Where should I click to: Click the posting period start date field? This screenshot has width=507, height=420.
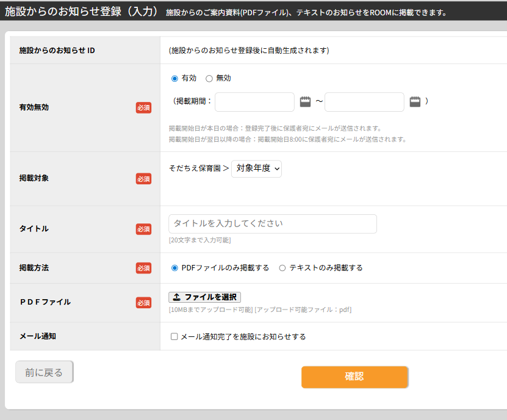(254, 102)
